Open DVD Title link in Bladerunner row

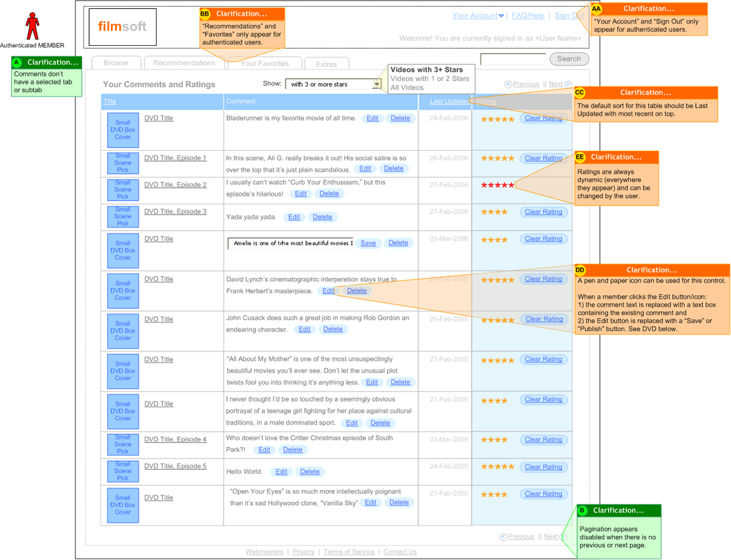tap(159, 118)
